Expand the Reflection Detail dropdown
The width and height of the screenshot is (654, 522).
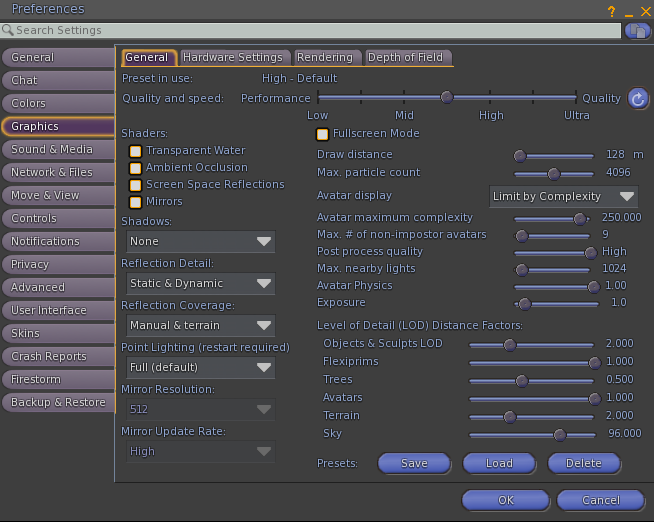click(201, 284)
